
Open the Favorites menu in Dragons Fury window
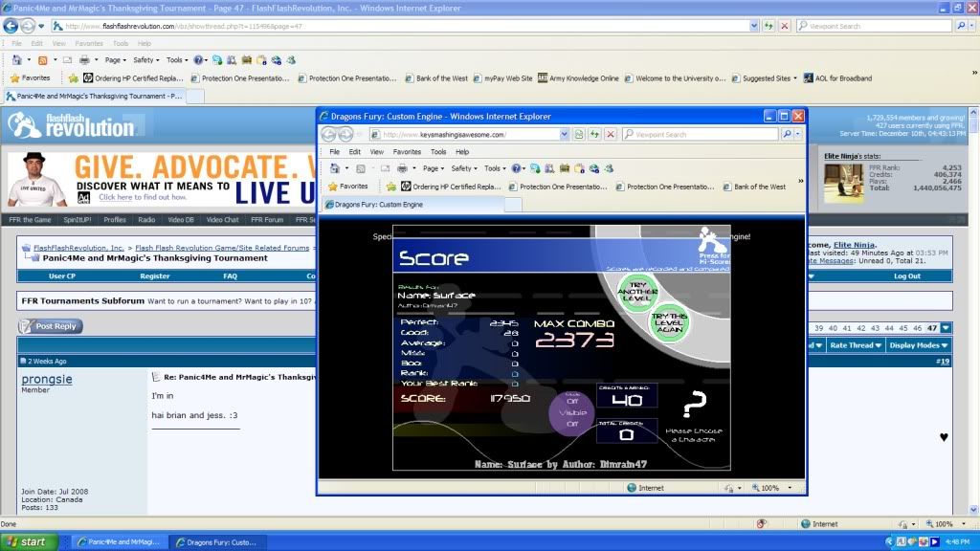[407, 151]
